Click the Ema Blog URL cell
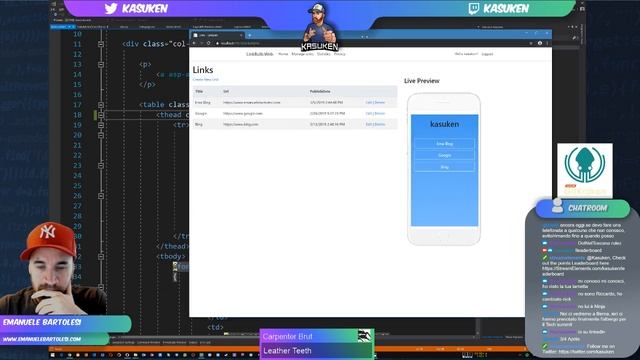Screen dimensions: 640x360 pos(252,102)
